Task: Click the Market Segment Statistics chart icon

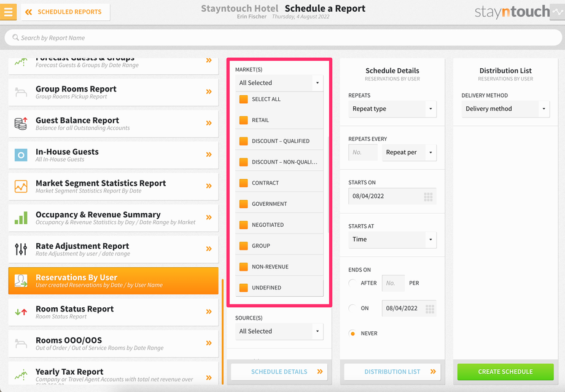Action: coord(21,186)
